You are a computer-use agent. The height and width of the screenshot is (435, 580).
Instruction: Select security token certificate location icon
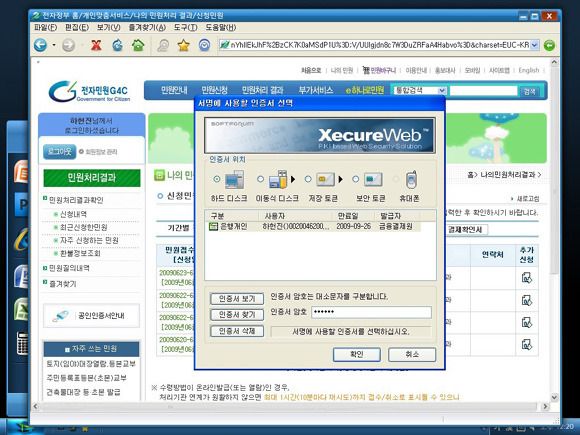[373, 180]
